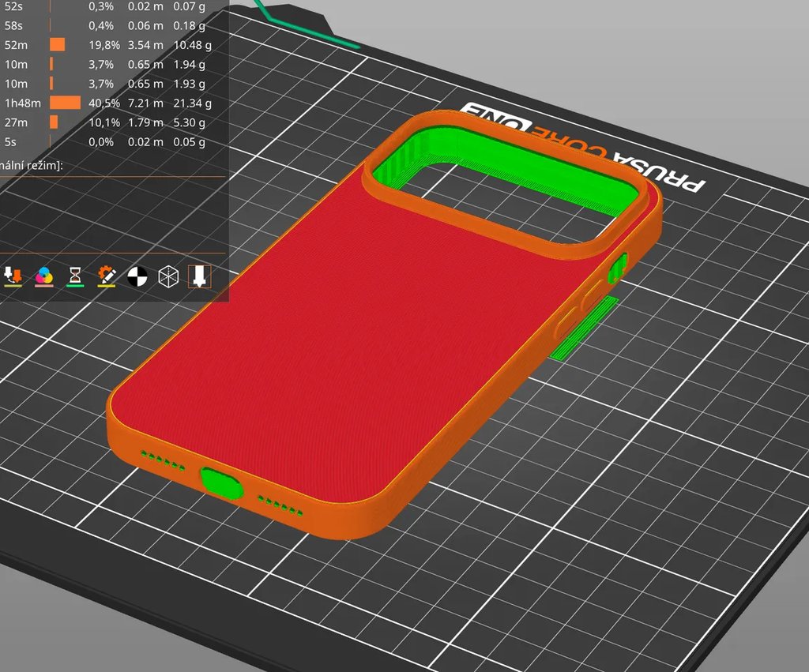Toggle the color changes icon
Image resolution: width=809 pixels, height=672 pixels.
click(x=44, y=276)
